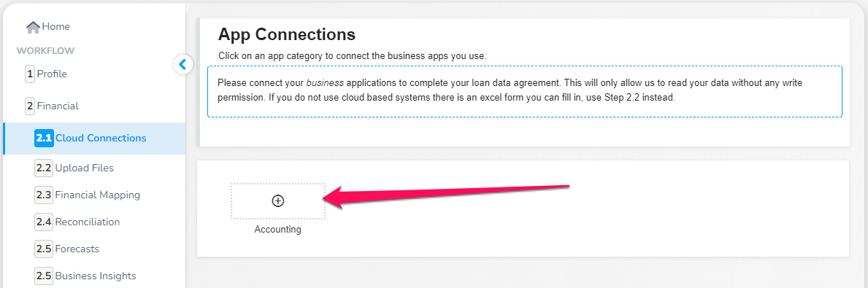Click the plus icon in the Accounting box
Image resolution: width=868 pixels, height=288 pixels.
coord(278,201)
